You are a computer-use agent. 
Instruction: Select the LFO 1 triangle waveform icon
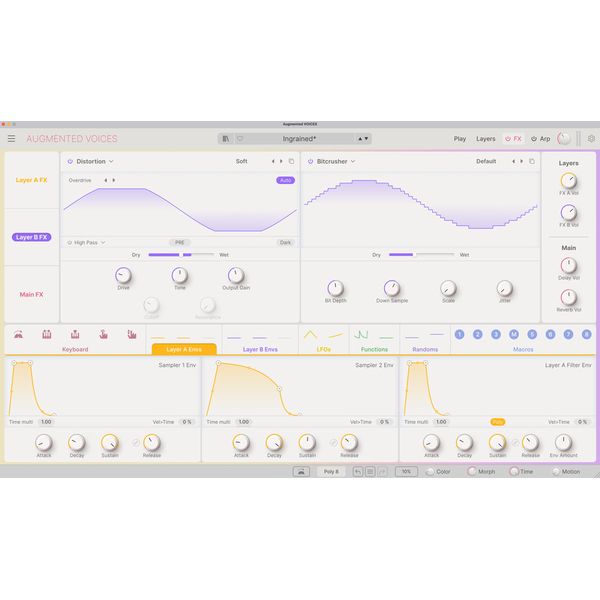coord(310,335)
